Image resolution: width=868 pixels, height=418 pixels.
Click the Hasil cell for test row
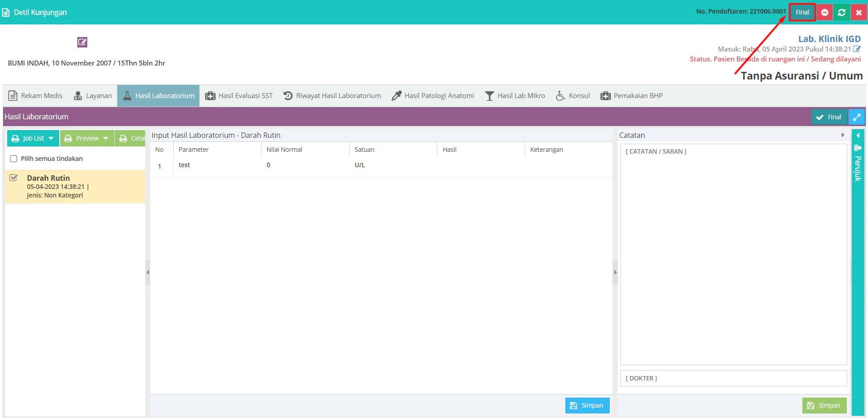coord(481,166)
